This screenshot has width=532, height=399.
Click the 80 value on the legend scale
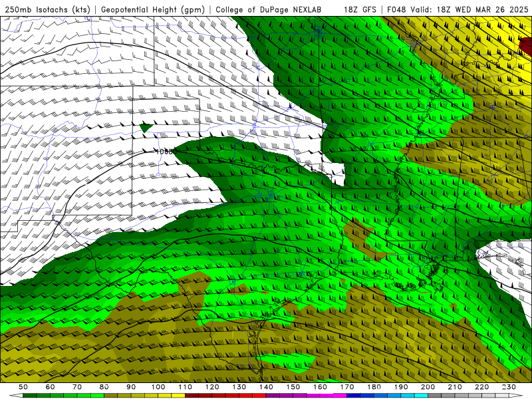(104, 387)
